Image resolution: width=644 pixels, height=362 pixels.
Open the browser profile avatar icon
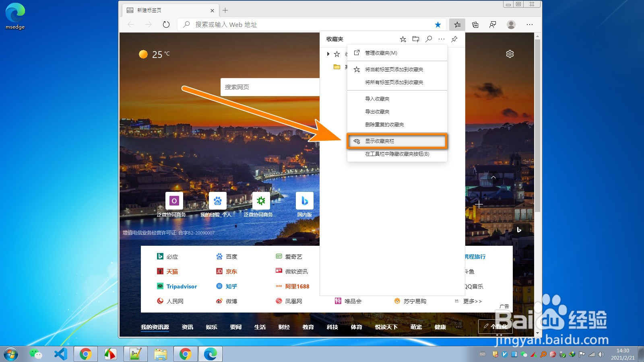click(x=511, y=25)
